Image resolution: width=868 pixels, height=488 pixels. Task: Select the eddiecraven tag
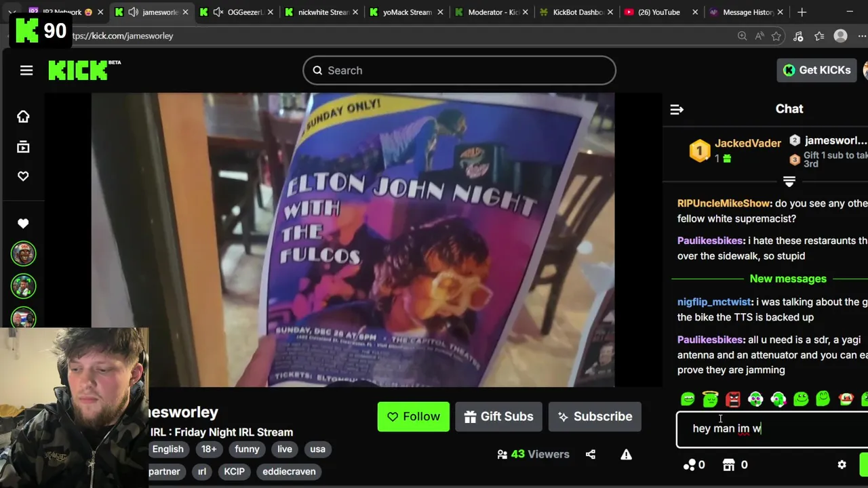pos(289,472)
